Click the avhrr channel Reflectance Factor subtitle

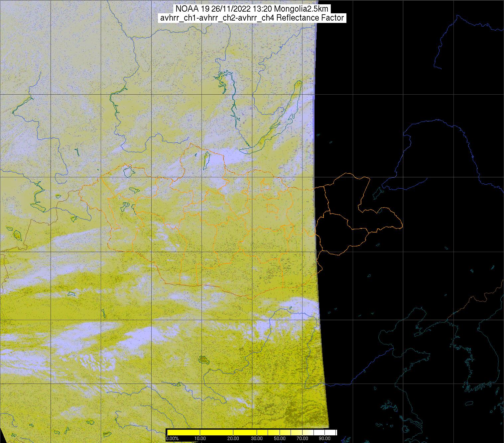click(252, 18)
